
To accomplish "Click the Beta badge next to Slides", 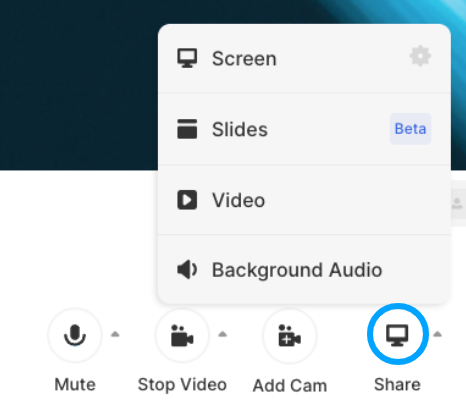I will pyautogui.click(x=410, y=129).
